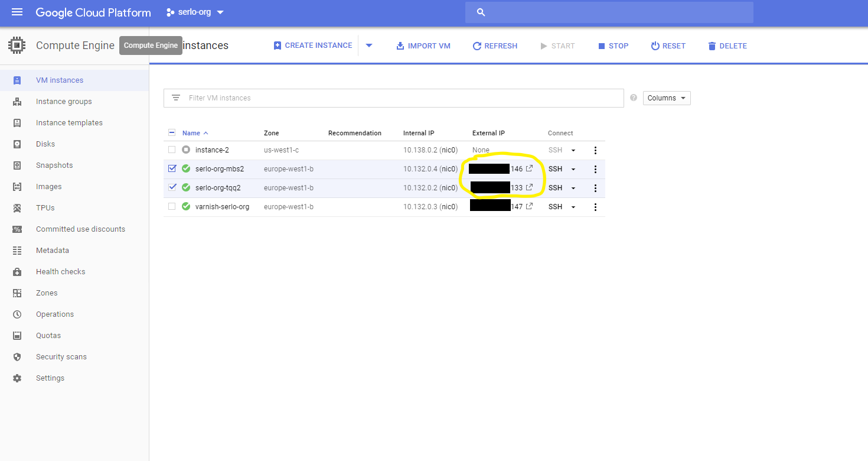Check the instance-2 checkbox

point(172,150)
